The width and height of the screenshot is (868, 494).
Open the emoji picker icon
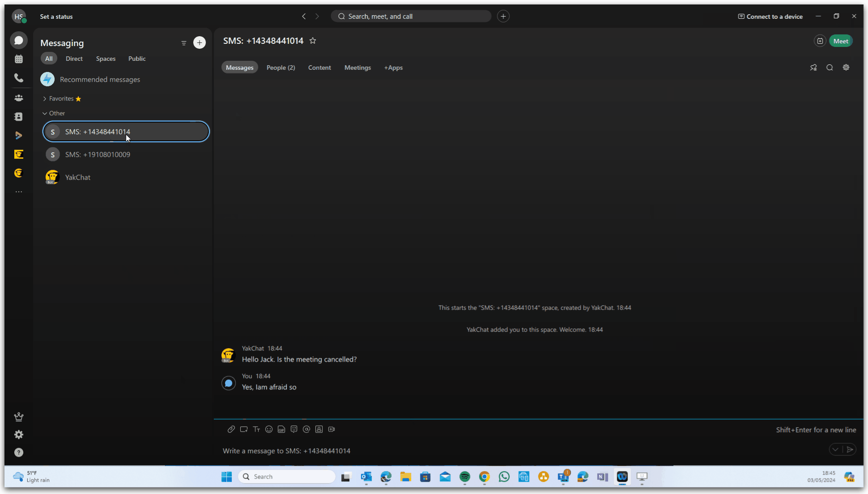[269, 429]
